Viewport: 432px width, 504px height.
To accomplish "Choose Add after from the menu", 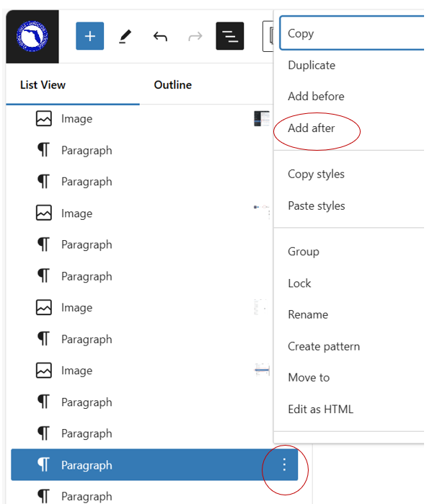I will click(x=311, y=128).
